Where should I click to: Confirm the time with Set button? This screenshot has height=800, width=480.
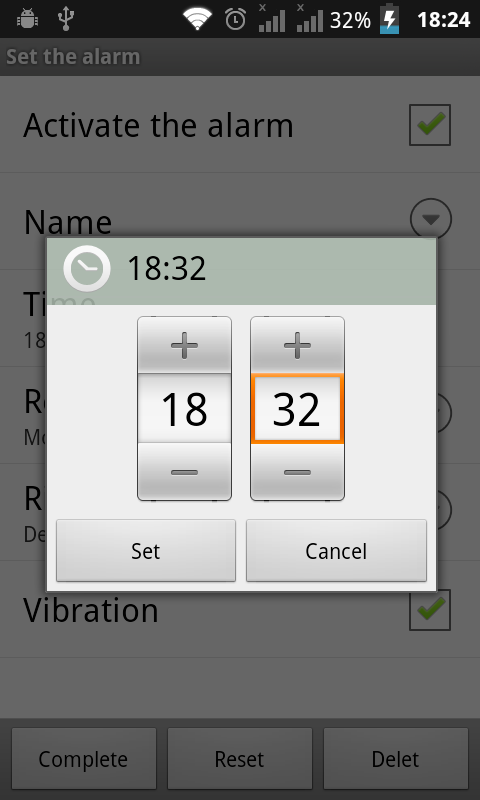coord(146,551)
